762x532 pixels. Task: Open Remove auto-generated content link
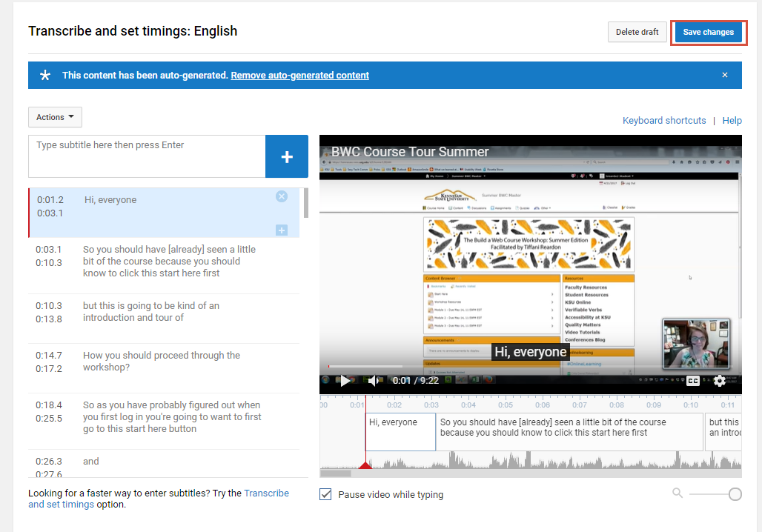pos(299,76)
